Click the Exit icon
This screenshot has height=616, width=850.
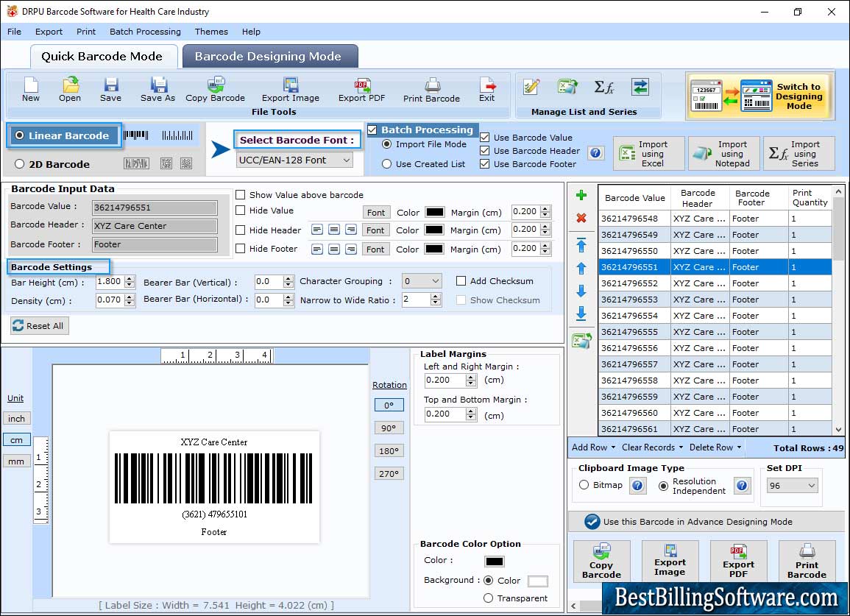(486, 90)
